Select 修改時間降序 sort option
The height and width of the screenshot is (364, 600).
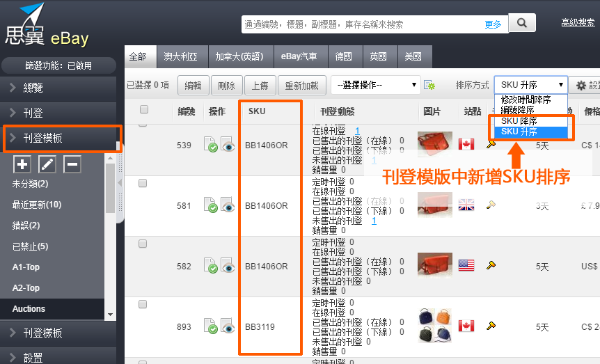click(530, 100)
